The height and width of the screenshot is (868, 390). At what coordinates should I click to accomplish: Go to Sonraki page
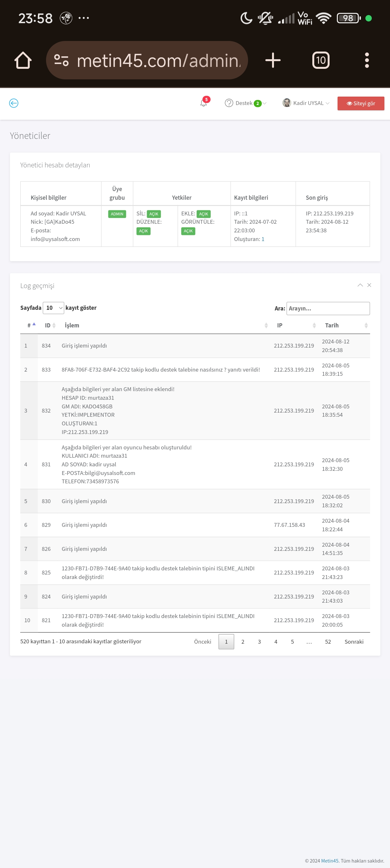(354, 642)
